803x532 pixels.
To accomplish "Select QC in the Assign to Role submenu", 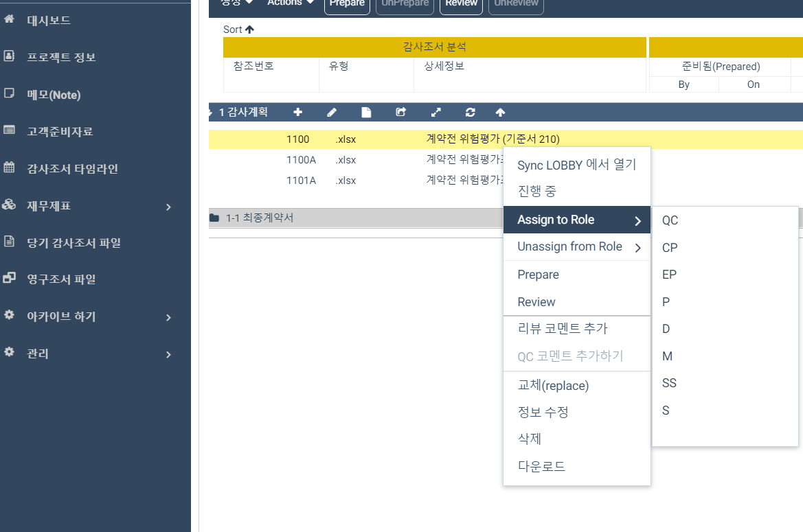I will click(x=670, y=220).
